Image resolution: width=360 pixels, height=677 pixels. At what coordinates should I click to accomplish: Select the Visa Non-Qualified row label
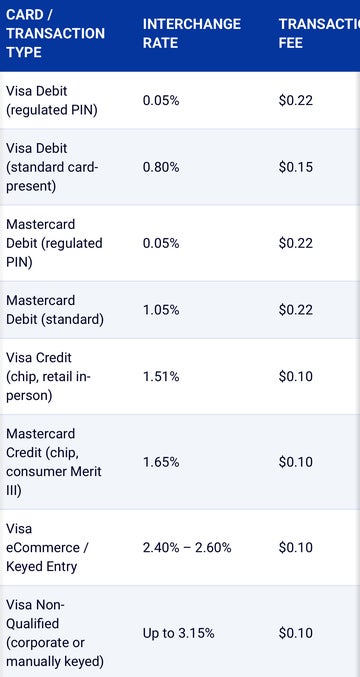(x=55, y=633)
